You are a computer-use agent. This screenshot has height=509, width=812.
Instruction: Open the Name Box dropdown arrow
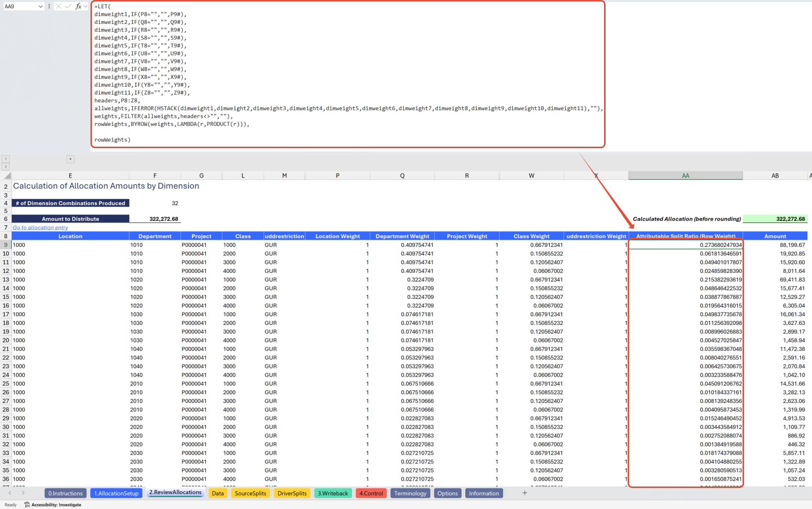(40, 6)
